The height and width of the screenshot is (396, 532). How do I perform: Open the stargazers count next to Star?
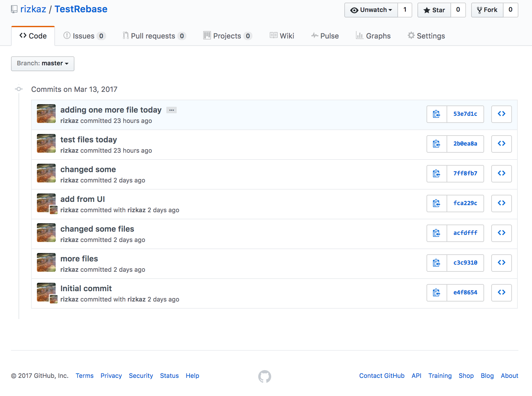[458, 10]
